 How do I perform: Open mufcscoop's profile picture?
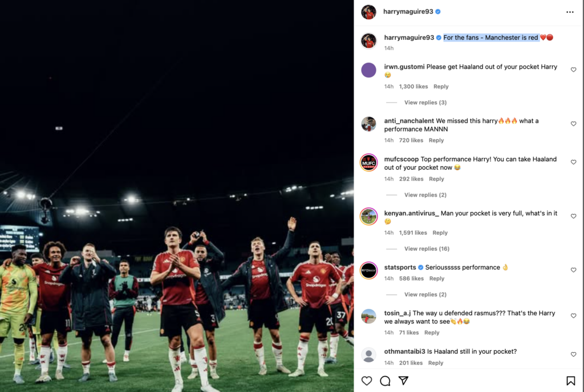click(369, 162)
